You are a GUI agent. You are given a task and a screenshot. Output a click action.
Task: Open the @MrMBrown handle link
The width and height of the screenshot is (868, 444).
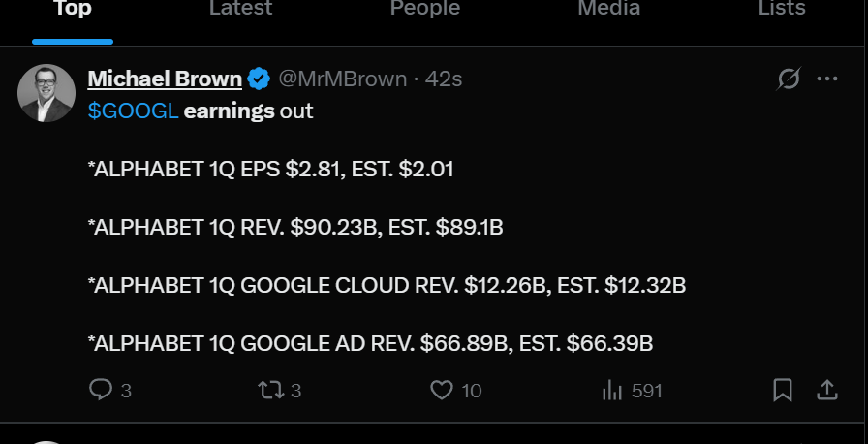tap(342, 79)
